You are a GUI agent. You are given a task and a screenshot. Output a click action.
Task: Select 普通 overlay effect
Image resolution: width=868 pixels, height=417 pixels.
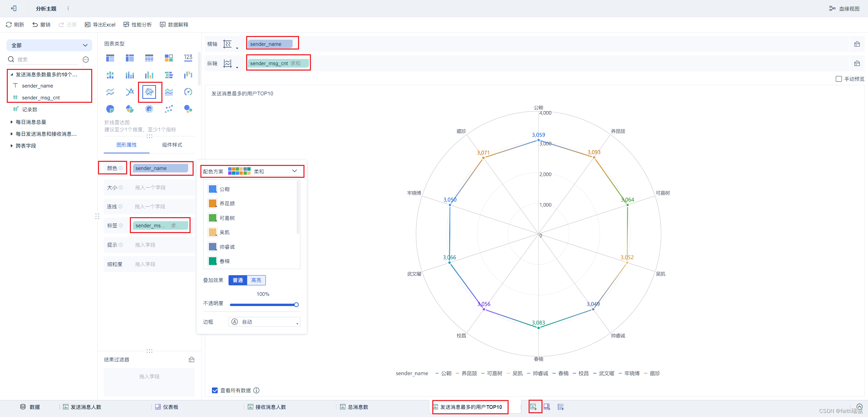(x=238, y=280)
